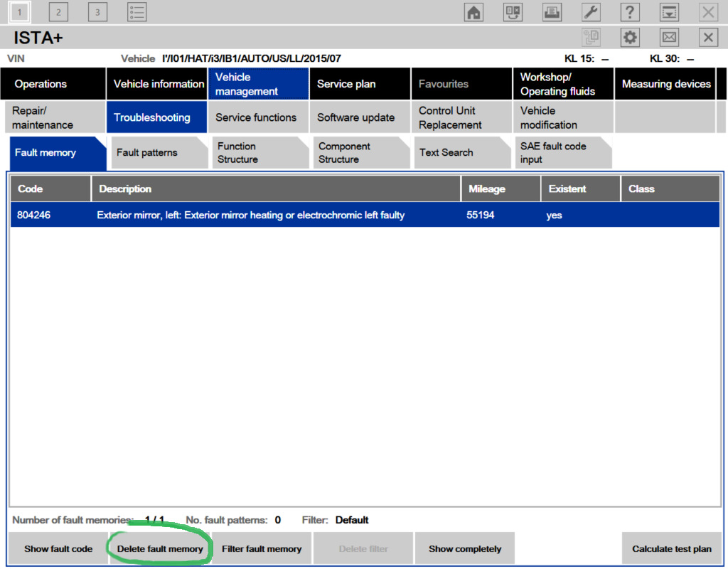Open the question mark help icon

click(x=630, y=12)
